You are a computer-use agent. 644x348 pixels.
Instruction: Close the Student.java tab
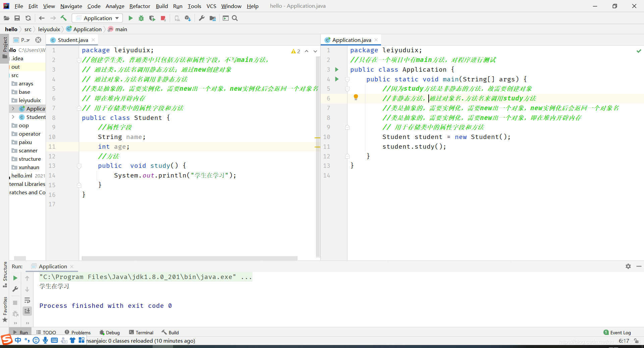tap(93, 40)
